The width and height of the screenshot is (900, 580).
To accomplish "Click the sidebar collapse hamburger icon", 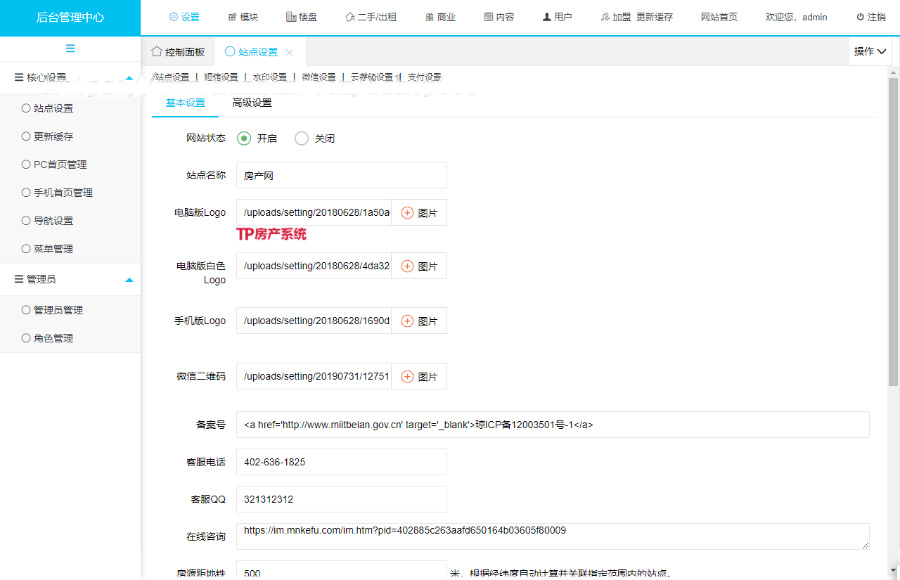I will tap(70, 49).
